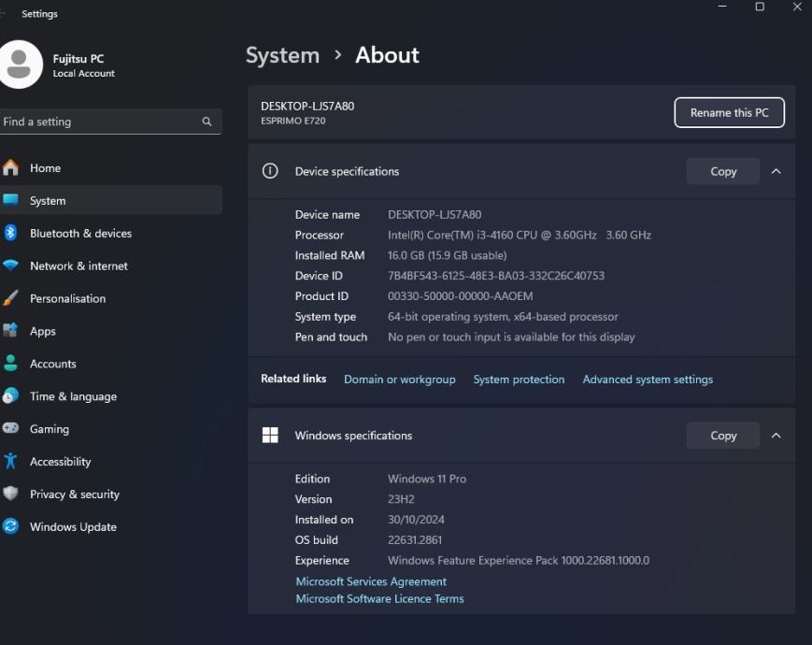Click the Windows Update sync icon
The height and width of the screenshot is (645, 812).
coord(11,527)
